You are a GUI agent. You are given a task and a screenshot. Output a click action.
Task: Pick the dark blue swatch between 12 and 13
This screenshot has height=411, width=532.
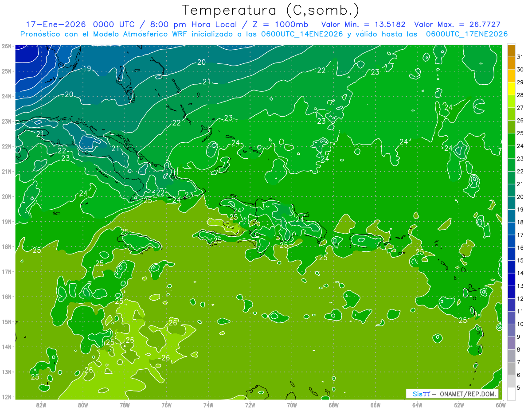(x=511, y=292)
